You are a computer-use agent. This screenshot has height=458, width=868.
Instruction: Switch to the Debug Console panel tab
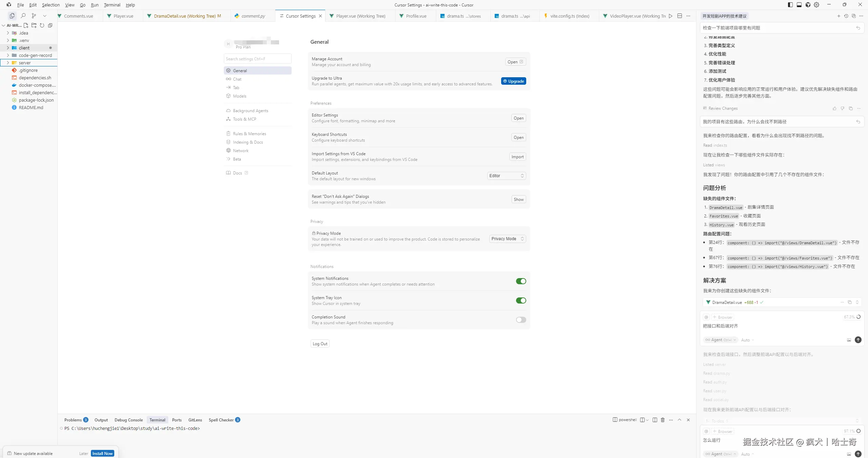(x=129, y=420)
